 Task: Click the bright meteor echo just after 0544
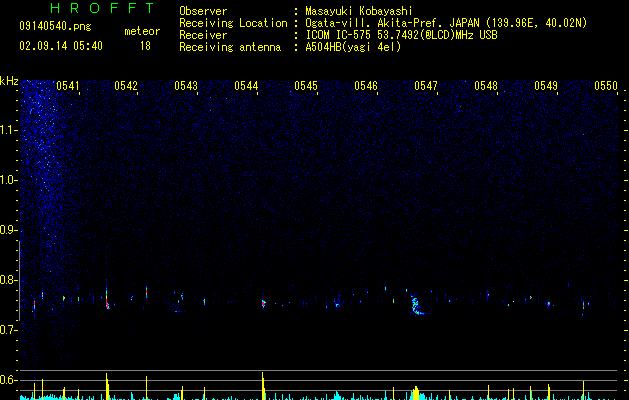tap(264, 303)
